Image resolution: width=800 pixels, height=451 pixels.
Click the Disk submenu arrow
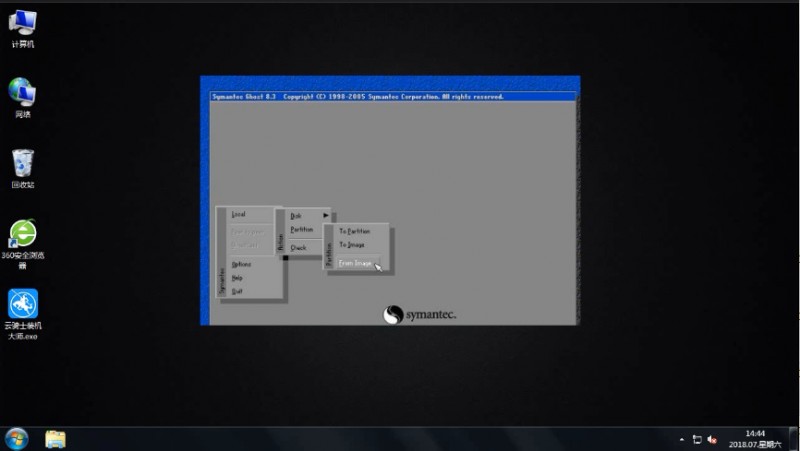[326, 215]
